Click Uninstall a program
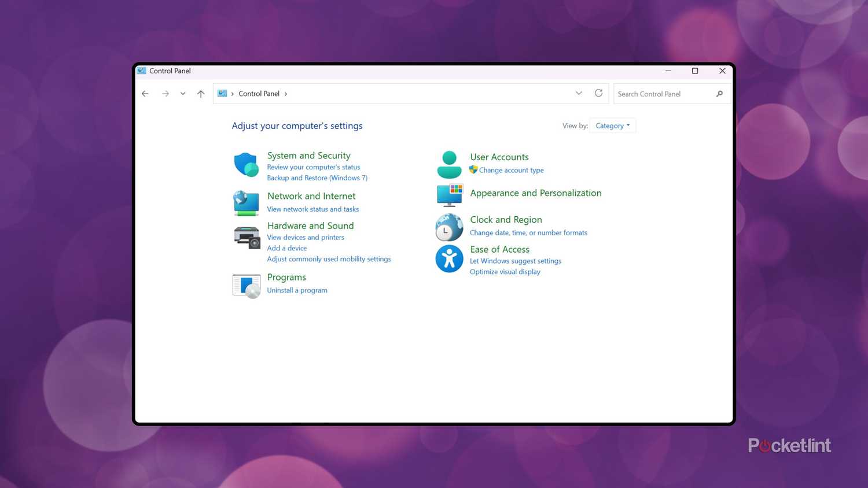This screenshot has width=868, height=488. [297, 290]
